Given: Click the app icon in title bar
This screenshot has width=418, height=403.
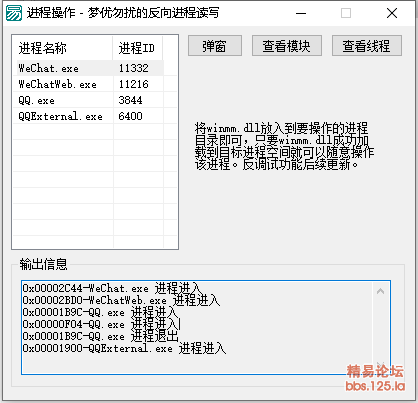Looking at the screenshot, I should (14, 13).
